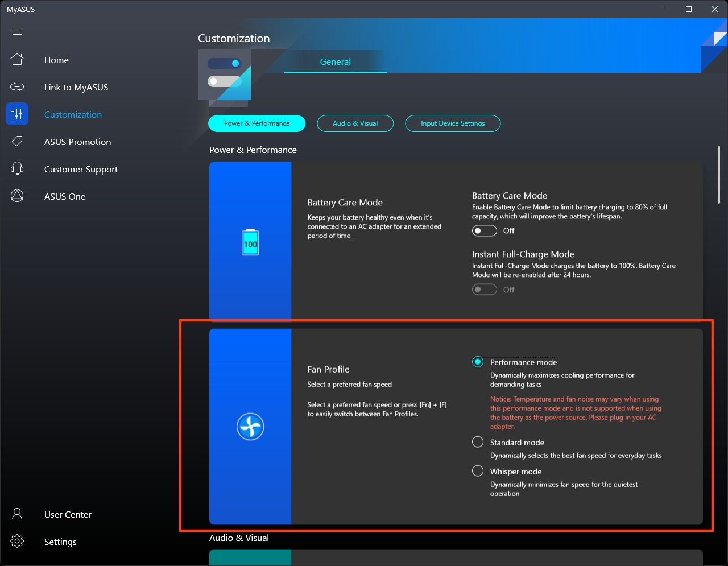Click the Settings gear icon

[x=17, y=542]
